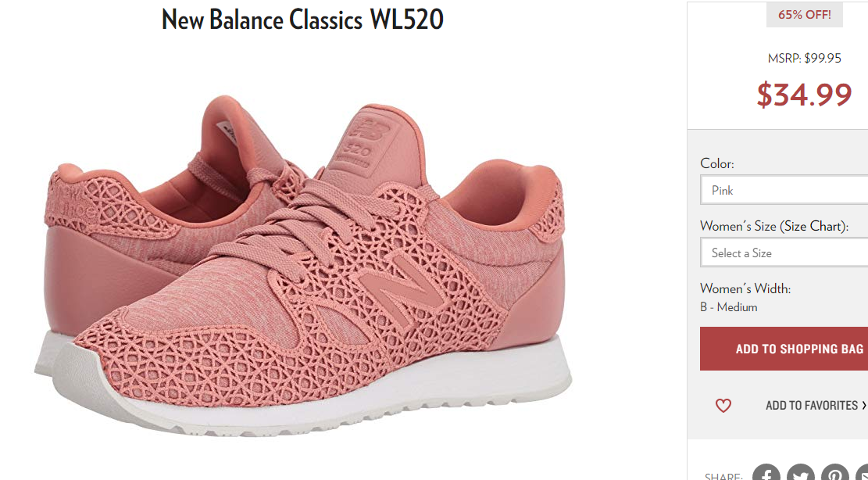Add the shoes to shopping bag

(784, 349)
